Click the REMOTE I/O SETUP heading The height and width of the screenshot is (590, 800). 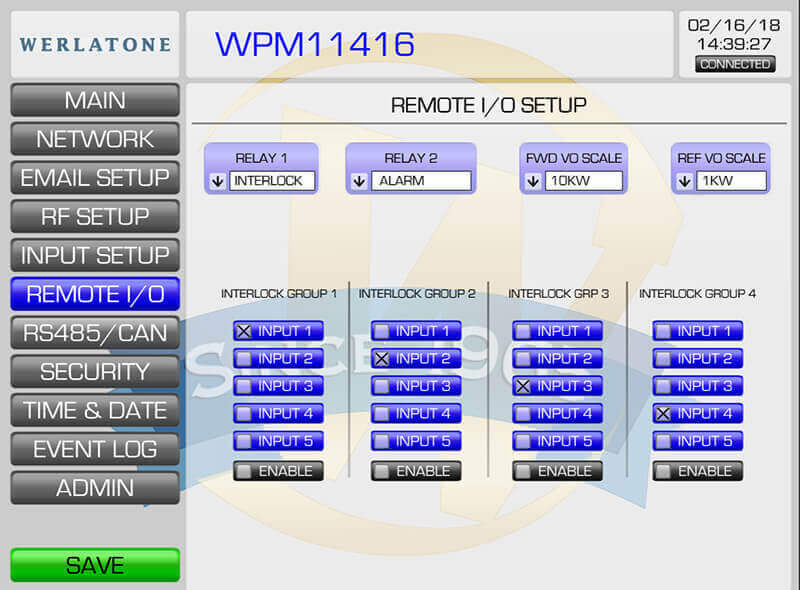489,106
